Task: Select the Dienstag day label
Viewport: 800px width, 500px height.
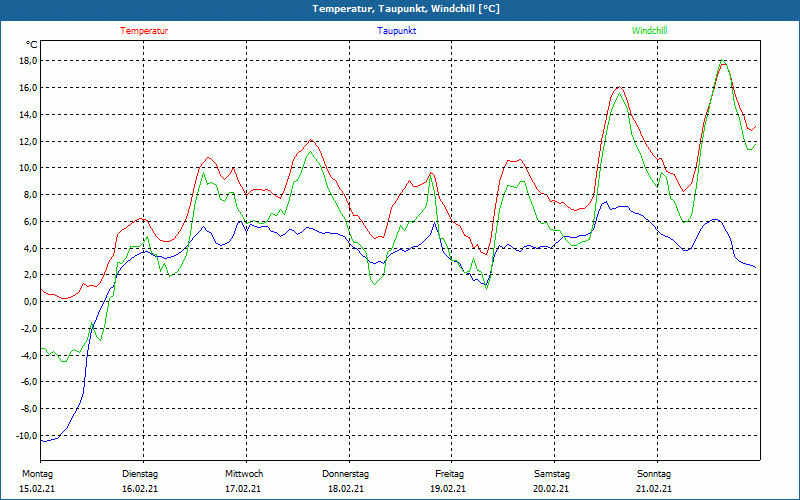Action: [x=140, y=474]
